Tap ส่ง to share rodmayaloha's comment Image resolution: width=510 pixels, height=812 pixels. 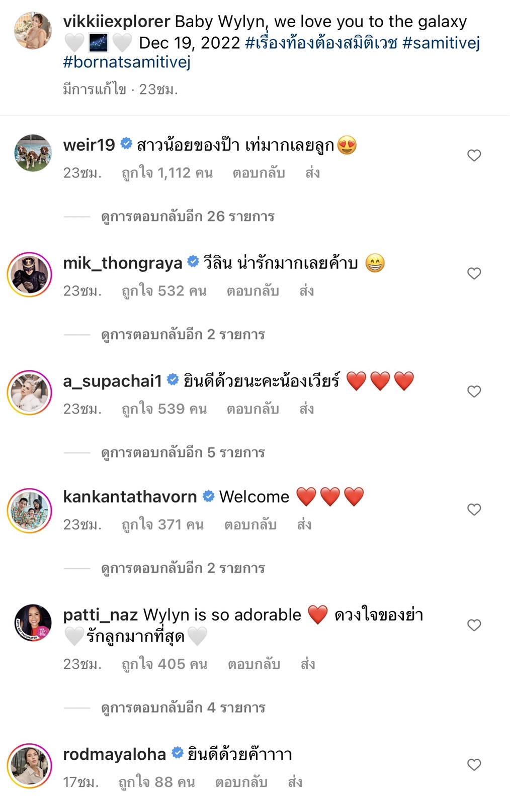[295, 782]
